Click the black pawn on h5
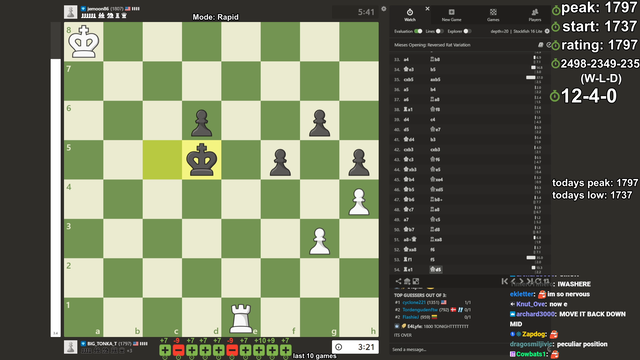640x360 pixels. 359,162
